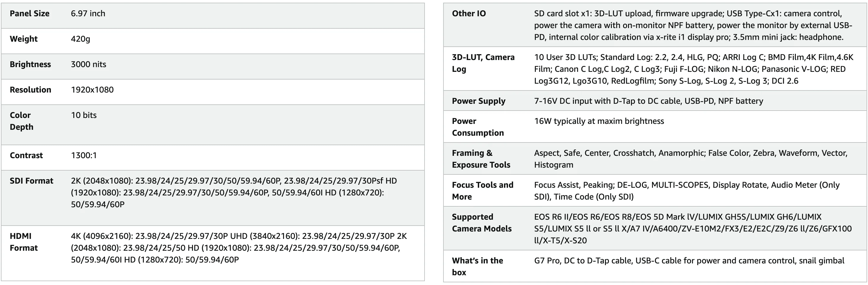
Task: Select the 3000 nits brightness value
Action: [88, 64]
